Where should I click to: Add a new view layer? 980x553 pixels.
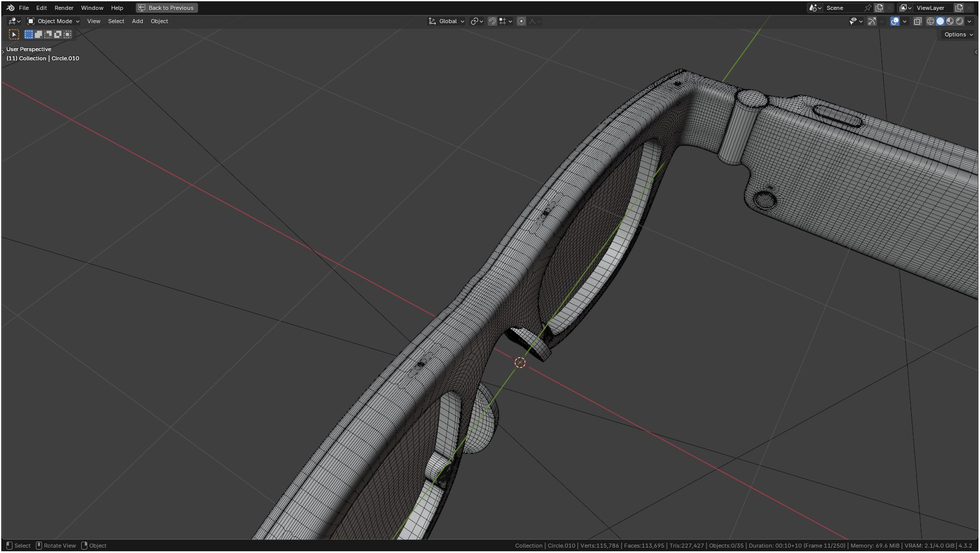click(x=960, y=8)
